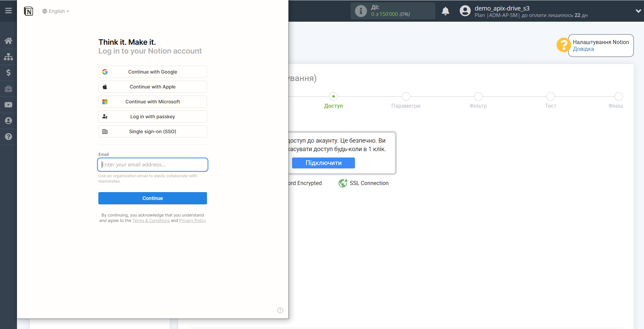Screen dimensions: 644x329
Task: Choose Single sign-on (SSO)
Action: tap(153, 131)
